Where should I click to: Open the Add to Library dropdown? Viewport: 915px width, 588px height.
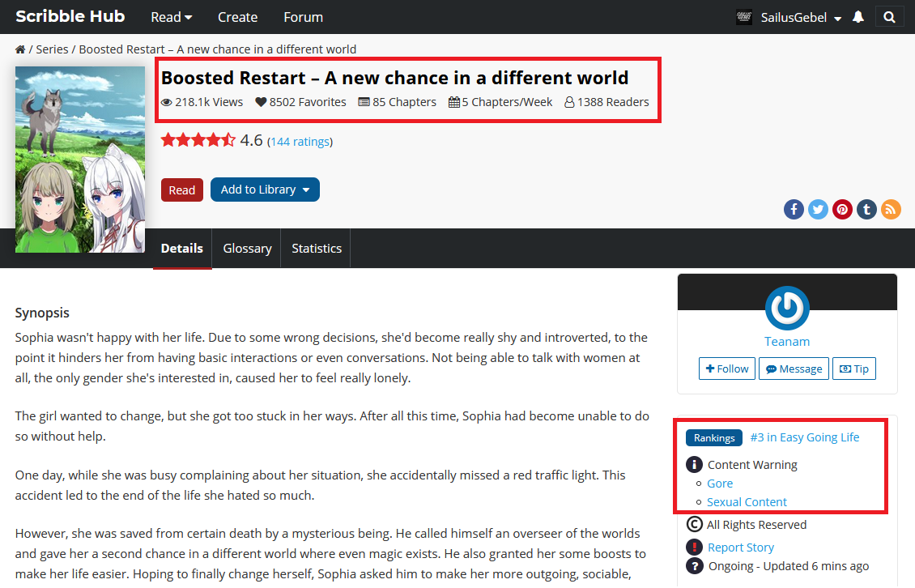(265, 190)
